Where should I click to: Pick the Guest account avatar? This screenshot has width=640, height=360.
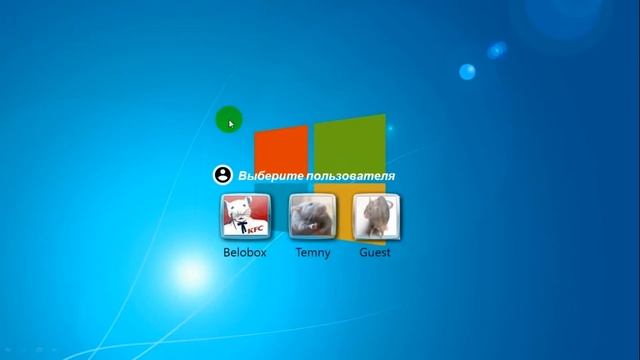[376, 216]
